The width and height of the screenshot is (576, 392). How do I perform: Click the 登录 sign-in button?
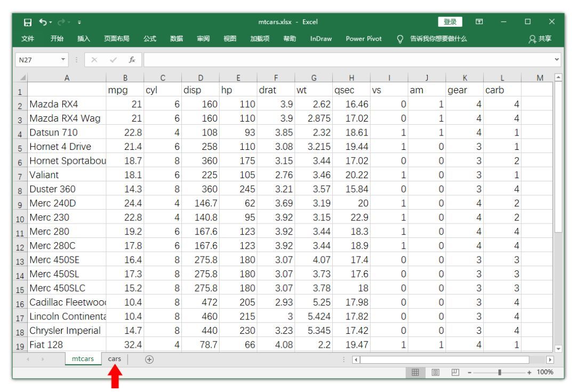tap(450, 22)
